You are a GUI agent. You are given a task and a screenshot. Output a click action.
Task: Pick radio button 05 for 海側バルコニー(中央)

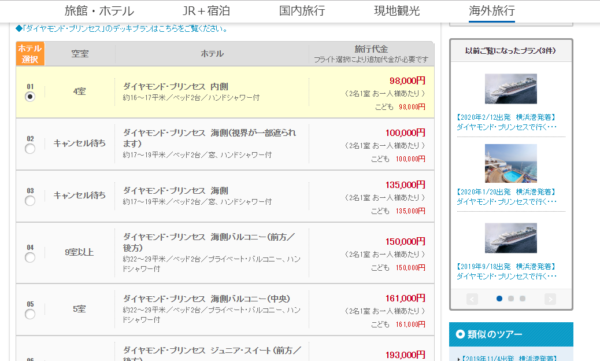(x=30, y=314)
